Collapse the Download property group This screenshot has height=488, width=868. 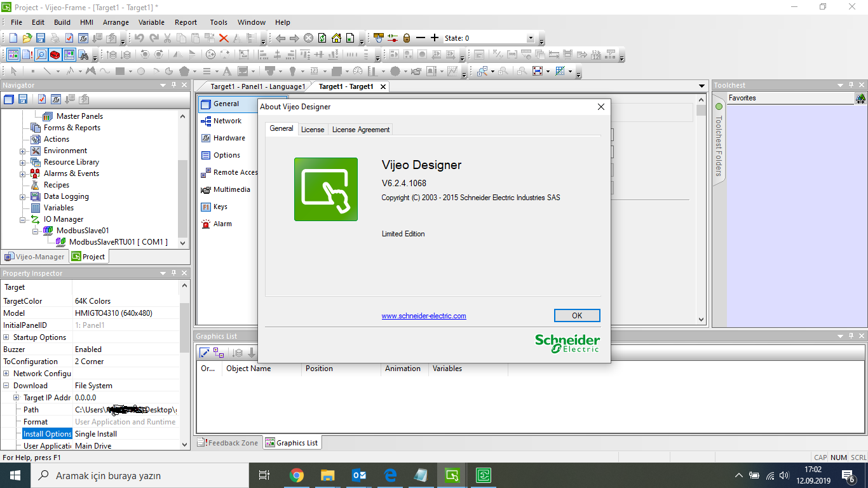point(6,386)
